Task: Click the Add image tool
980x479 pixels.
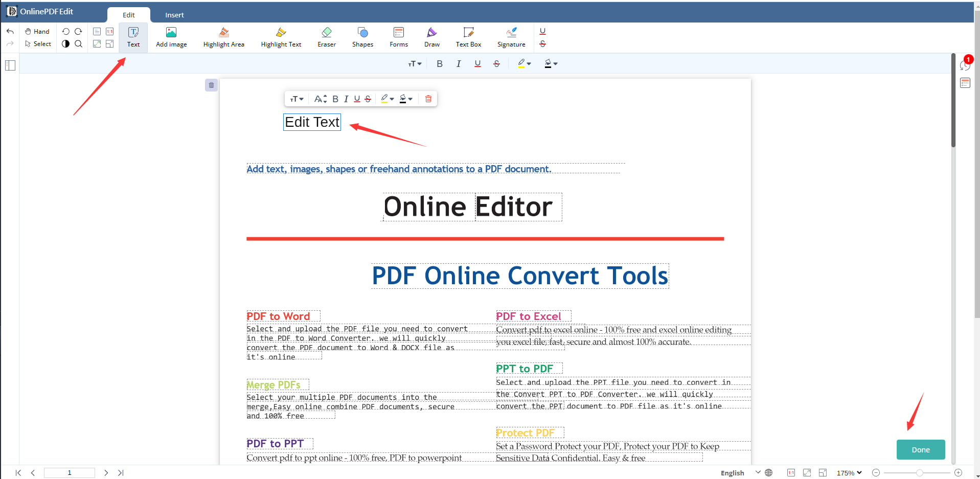Action: pyautogui.click(x=171, y=37)
